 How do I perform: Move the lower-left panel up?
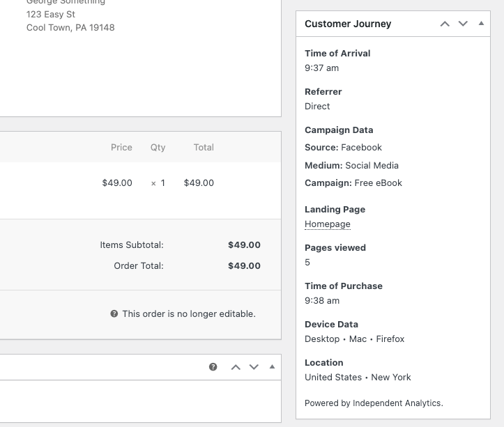pyautogui.click(x=236, y=367)
